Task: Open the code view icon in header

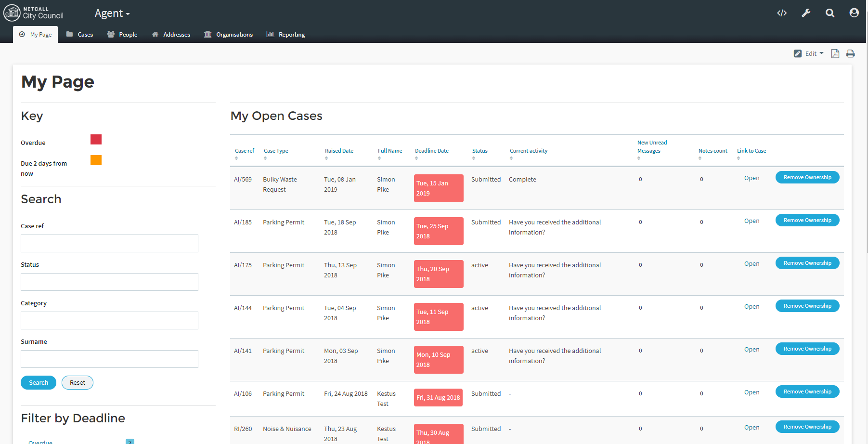Action: coord(782,13)
